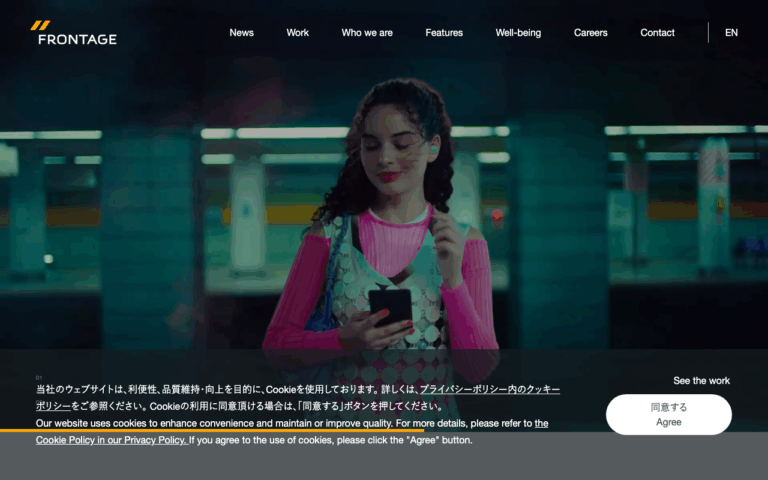The height and width of the screenshot is (480, 768).
Task: Open the Work page
Action: tap(297, 33)
